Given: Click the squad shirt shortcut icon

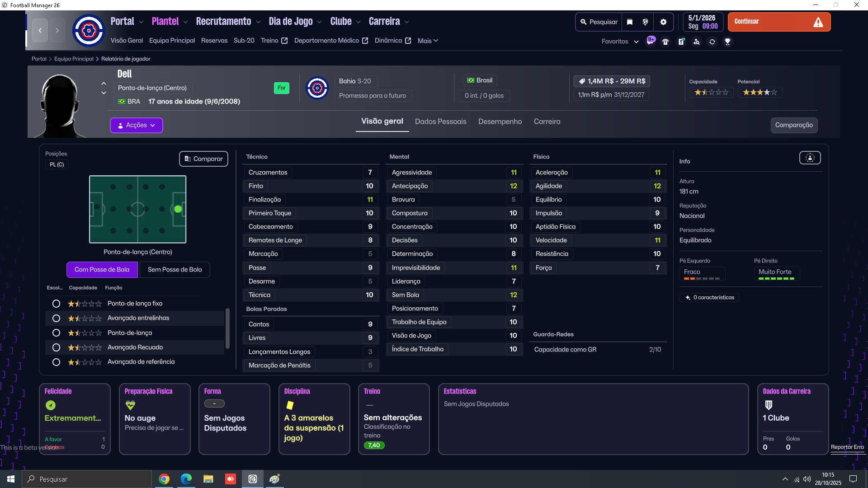Looking at the screenshot, I should tap(665, 42).
